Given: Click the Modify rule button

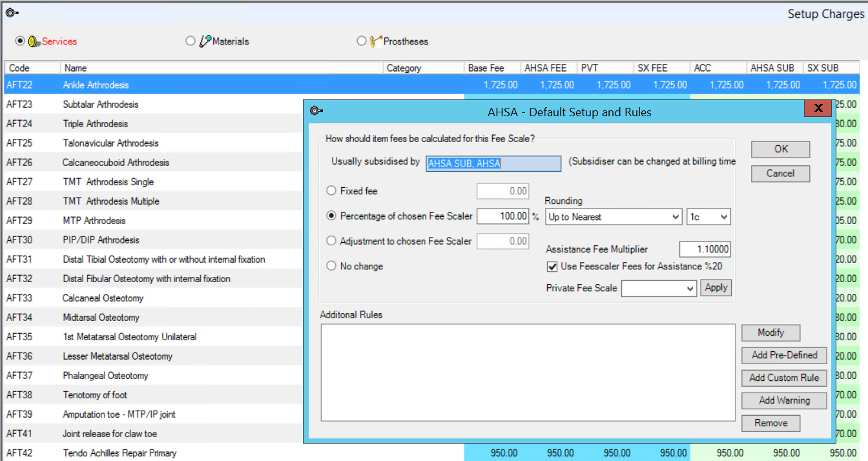Looking at the screenshot, I should (771, 333).
